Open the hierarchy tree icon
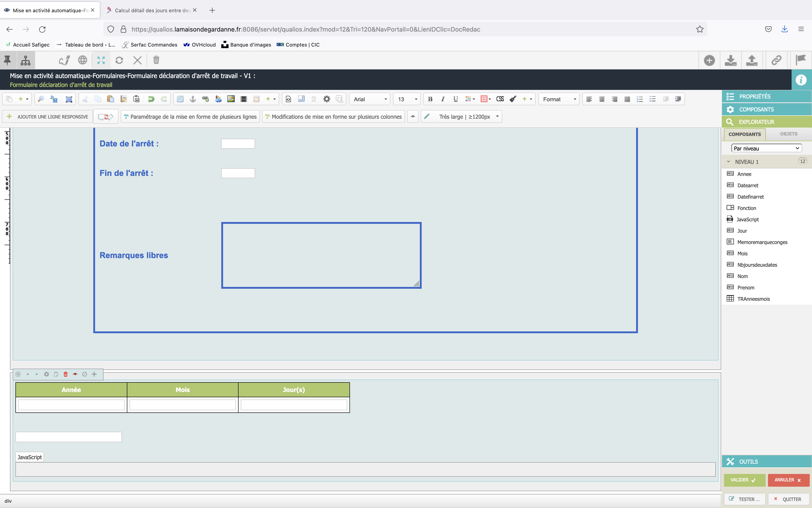Viewport: 812px width, 508px height. pos(25,60)
